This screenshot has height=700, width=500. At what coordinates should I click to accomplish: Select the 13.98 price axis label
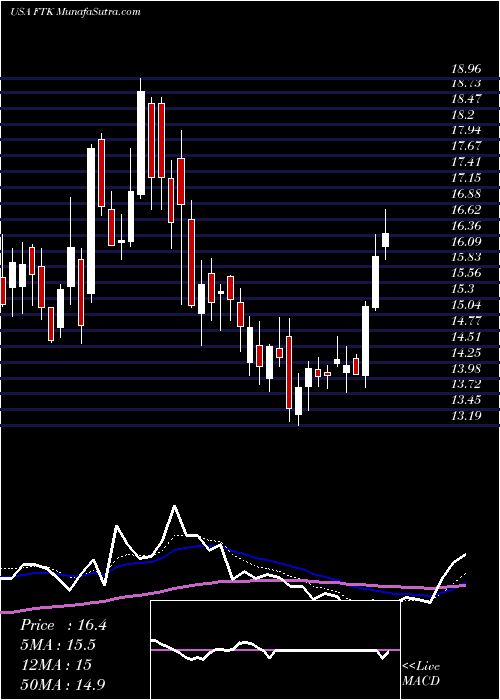(466, 368)
